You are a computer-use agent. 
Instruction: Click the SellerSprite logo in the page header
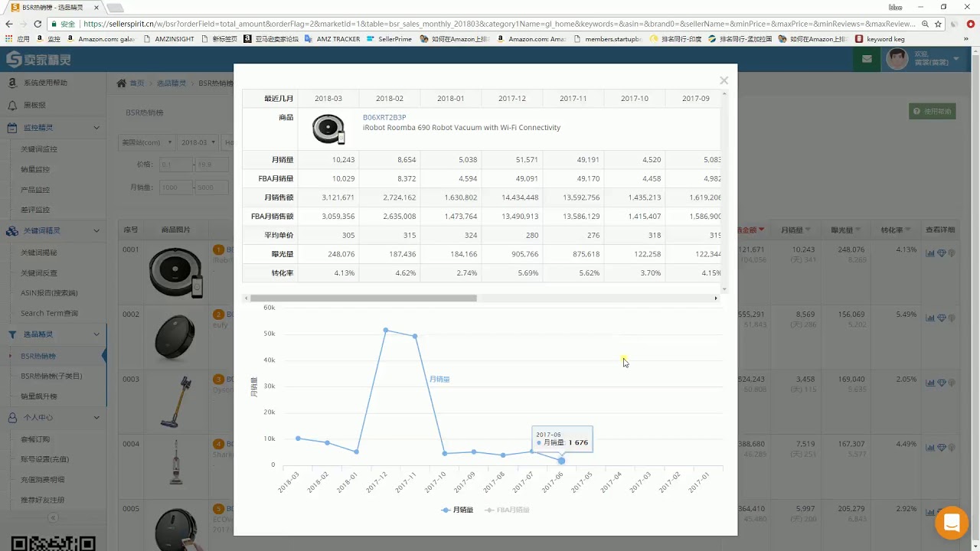(38, 60)
